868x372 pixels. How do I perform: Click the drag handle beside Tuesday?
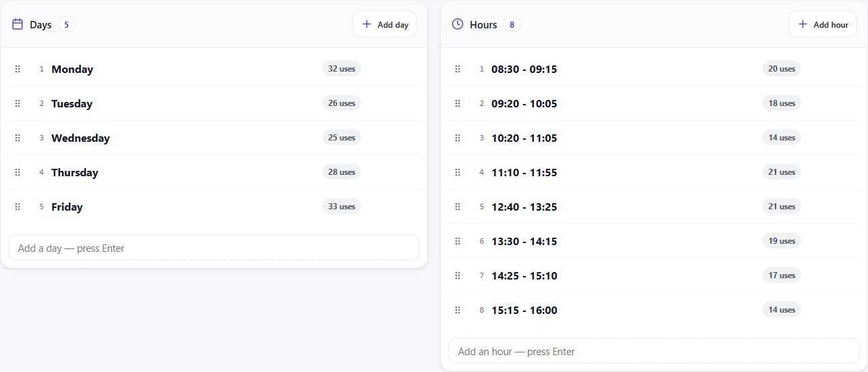18,103
